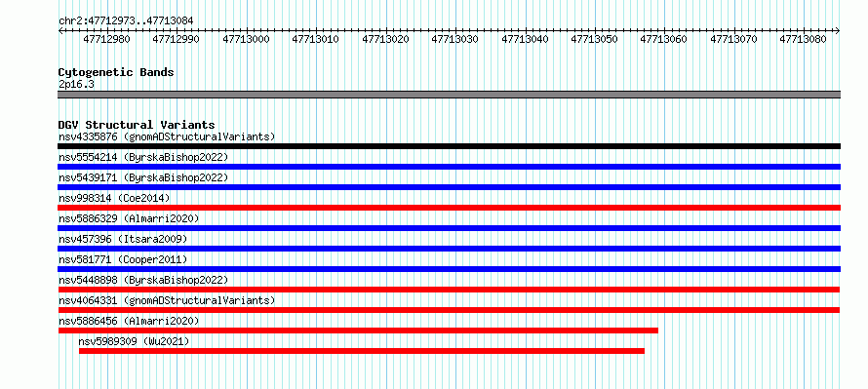Click the blue nsv457396 Itsara2009 bar

click(449, 249)
